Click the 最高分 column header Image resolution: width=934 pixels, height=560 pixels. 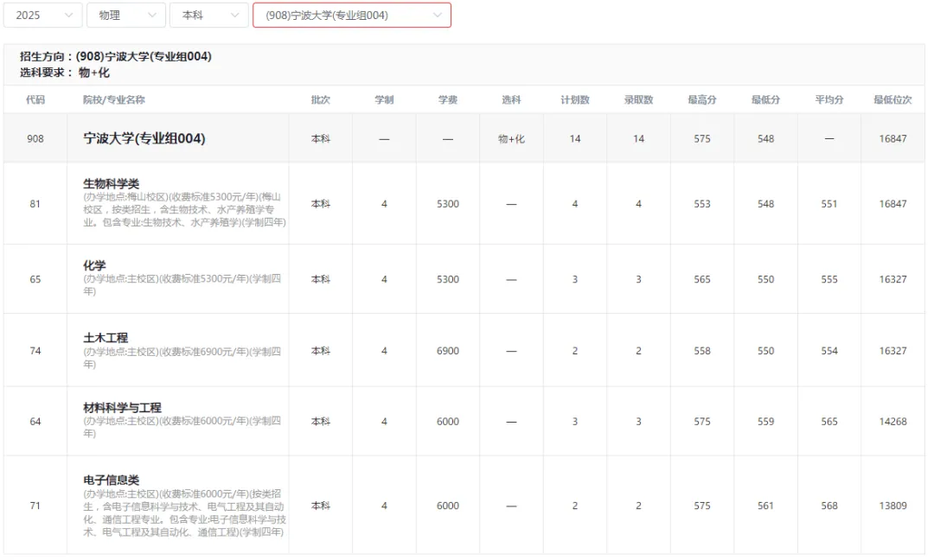(x=702, y=99)
